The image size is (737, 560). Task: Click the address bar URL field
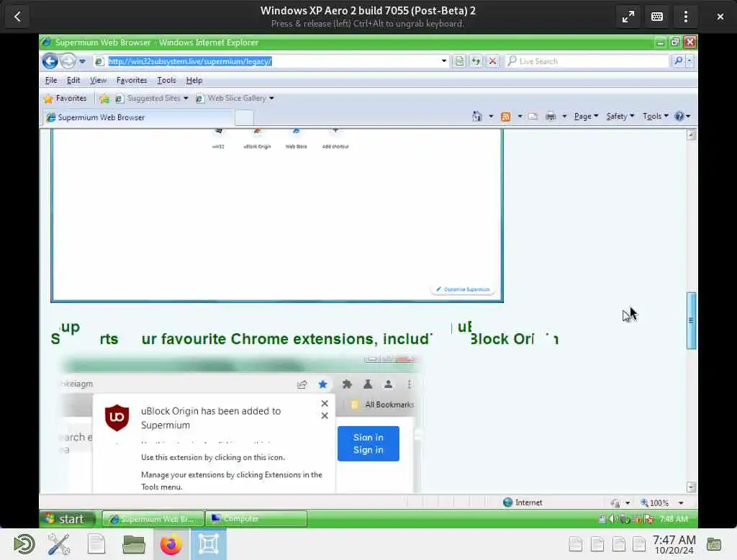[268, 61]
